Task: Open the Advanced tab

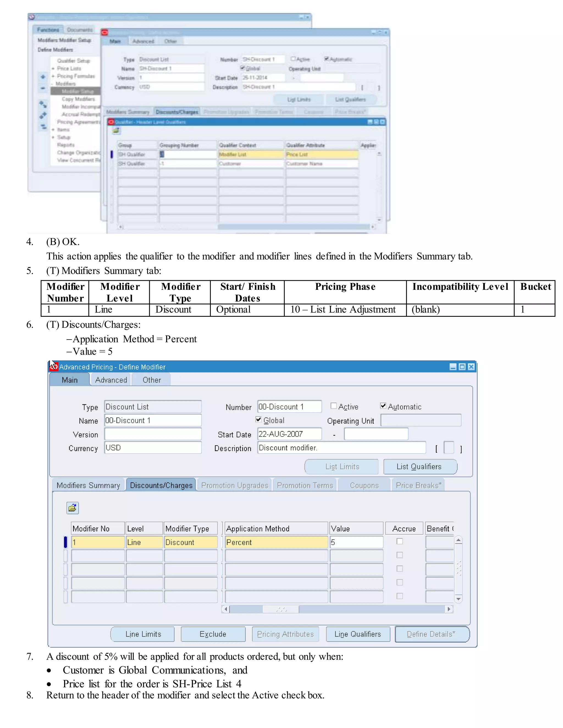Action: (x=111, y=380)
